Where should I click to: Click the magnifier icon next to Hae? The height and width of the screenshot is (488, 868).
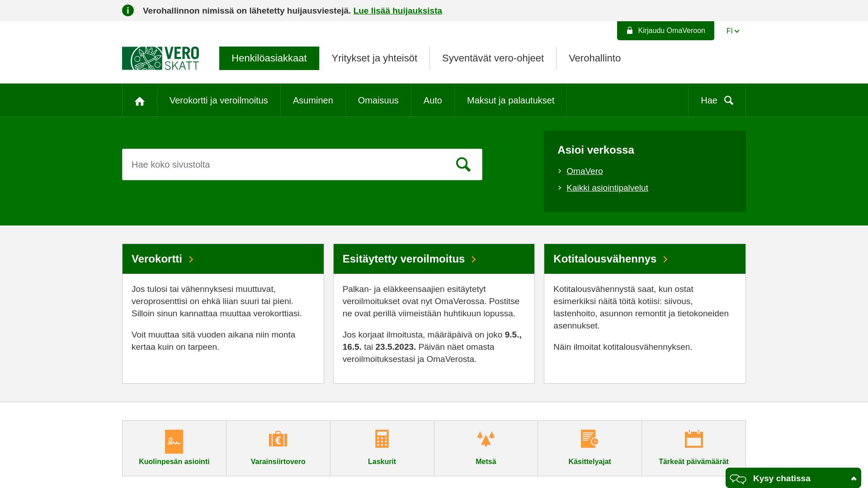[729, 100]
